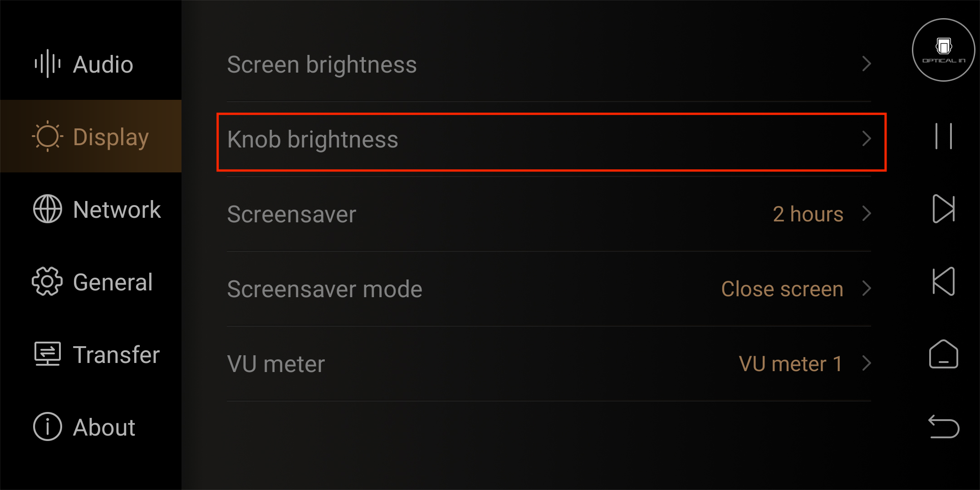Expand Knob brightness chevron
Viewport: 980px width, 490px height.
[x=867, y=138]
